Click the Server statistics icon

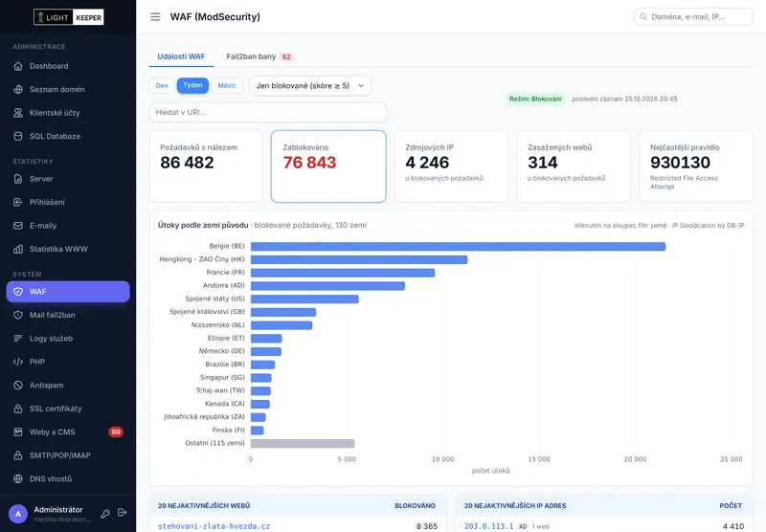tap(18, 179)
